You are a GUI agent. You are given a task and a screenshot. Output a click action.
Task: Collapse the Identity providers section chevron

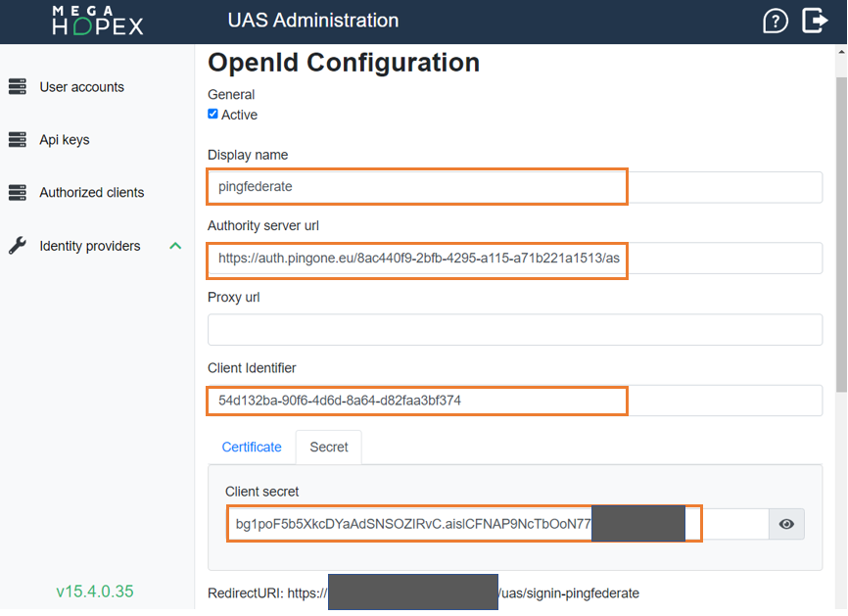pos(174,246)
